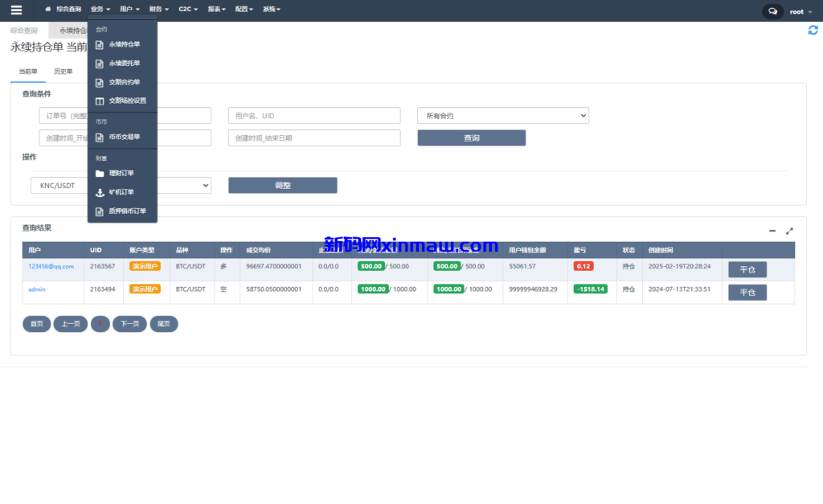Open the 财务 navbar dropdown
The width and height of the screenshot is (823, 504).
click(159, 10)
